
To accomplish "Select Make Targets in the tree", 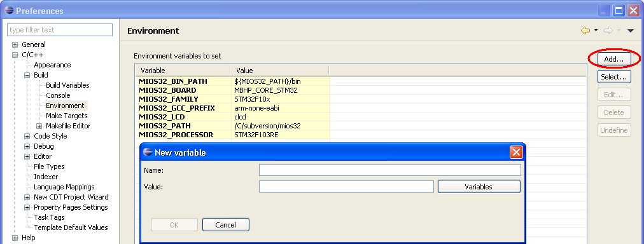I will coord(67,116).
